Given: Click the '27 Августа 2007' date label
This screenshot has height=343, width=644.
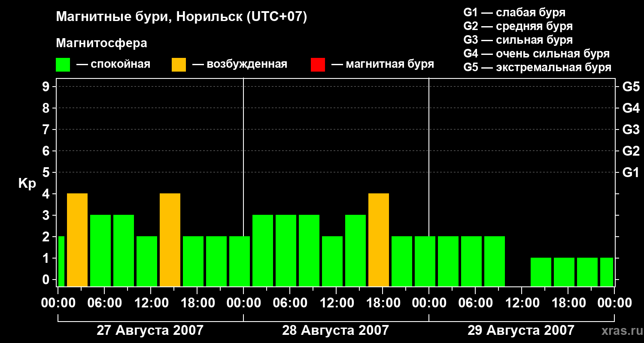Looking at the screenshot, I should click(150, 331).
